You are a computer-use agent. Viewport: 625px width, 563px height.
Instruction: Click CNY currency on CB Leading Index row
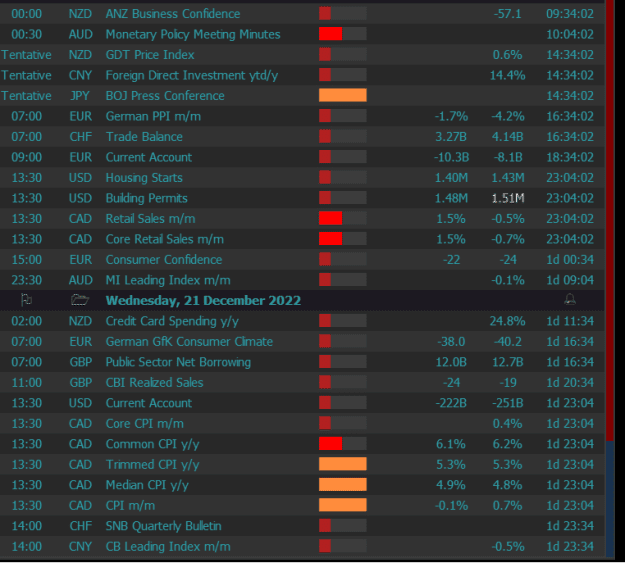pos(80,547)
